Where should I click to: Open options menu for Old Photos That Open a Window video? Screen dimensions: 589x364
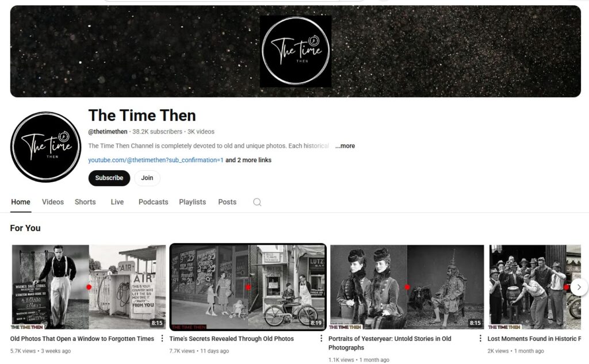[162, 339]
